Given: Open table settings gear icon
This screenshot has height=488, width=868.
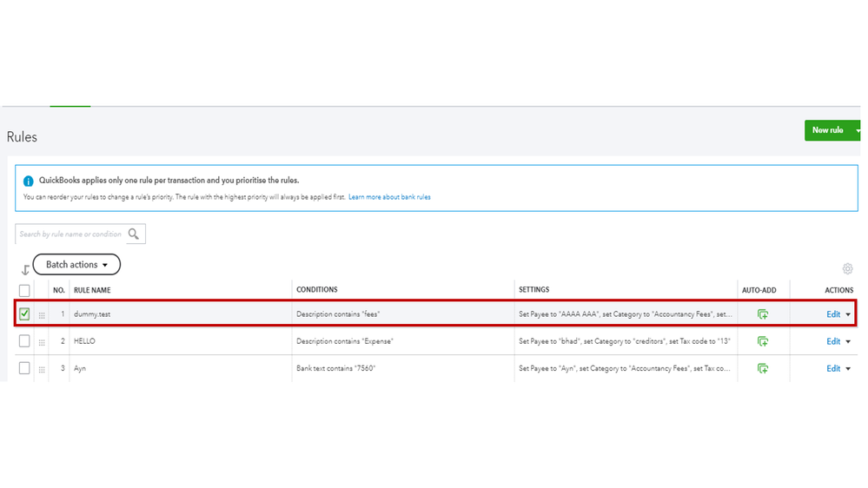Looking at the screenshot, I should click(x=847, y=269).
